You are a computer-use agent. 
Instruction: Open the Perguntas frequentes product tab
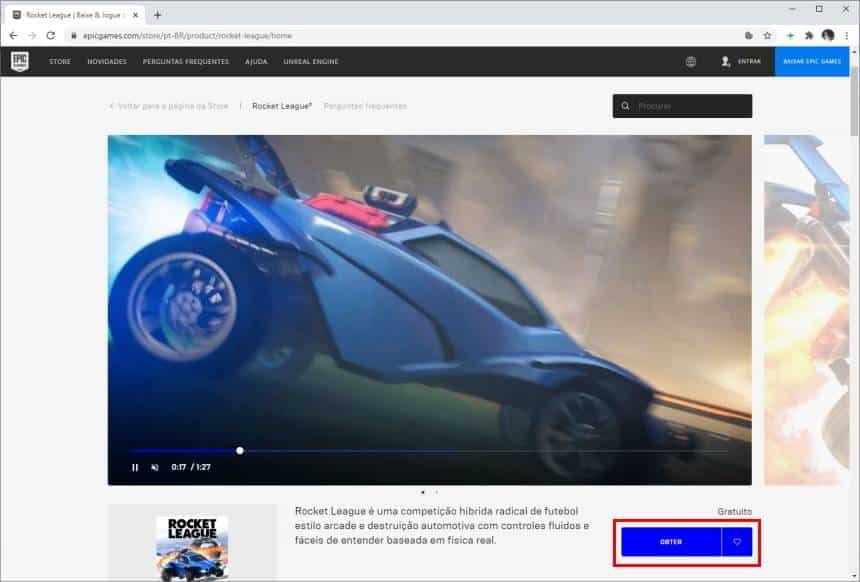365,106
